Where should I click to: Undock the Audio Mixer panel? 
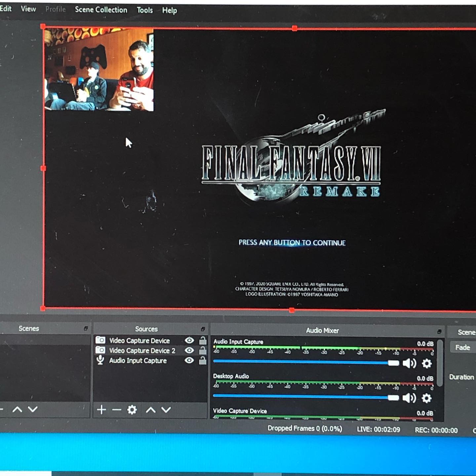click(439, 331)
